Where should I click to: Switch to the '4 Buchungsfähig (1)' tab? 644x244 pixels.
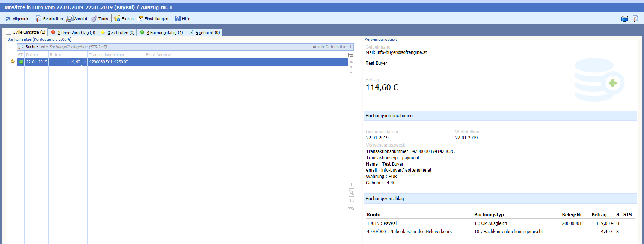coord(161,33)
